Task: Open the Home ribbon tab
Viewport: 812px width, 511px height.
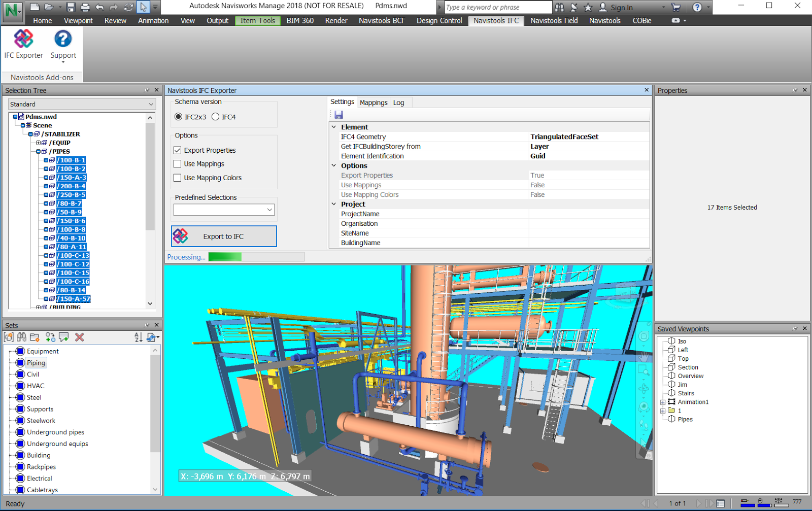Action: click(x=43, y=21)
